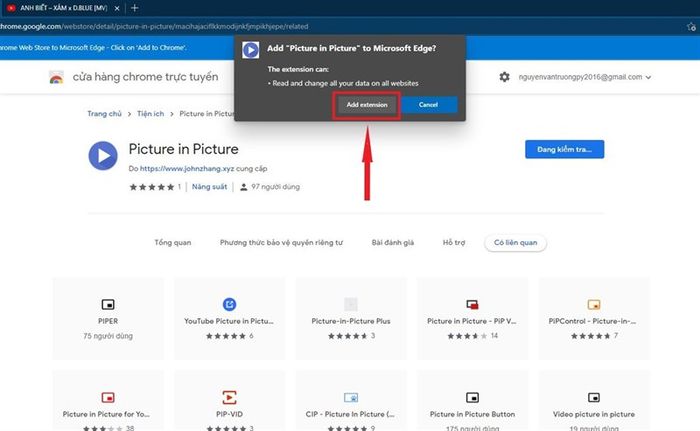Open the YouTube Picture in Picture icon
This screenshot has width=700, height=431.
pyautogui.click(x=230, y=304)
